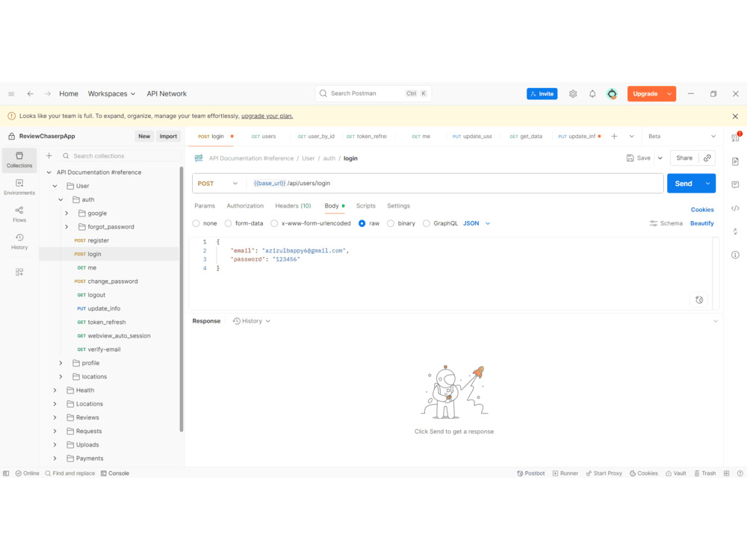Open Environments in the sidebar
This screenshot has height=560, width=747.
tap(19, 187)
